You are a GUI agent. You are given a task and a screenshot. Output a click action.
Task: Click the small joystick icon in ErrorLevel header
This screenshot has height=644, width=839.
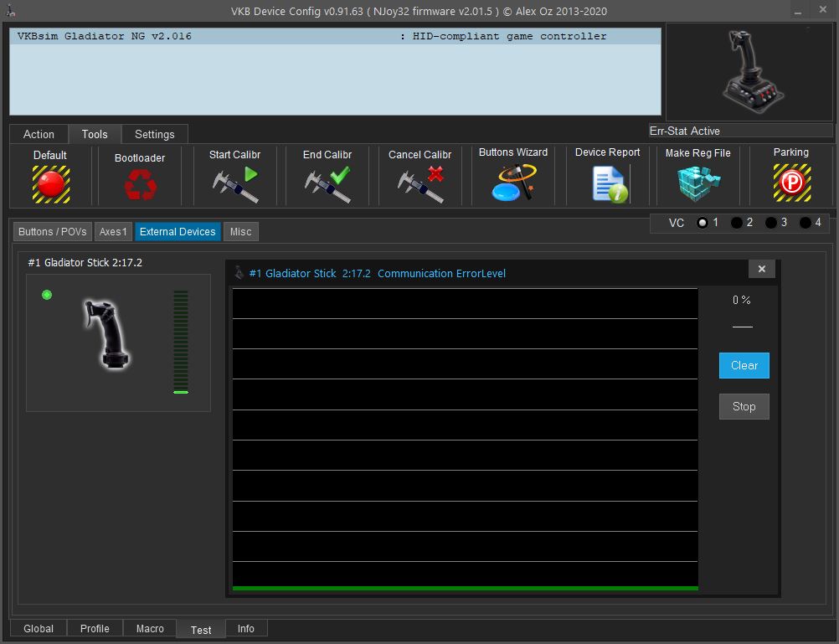pos(239,273)
